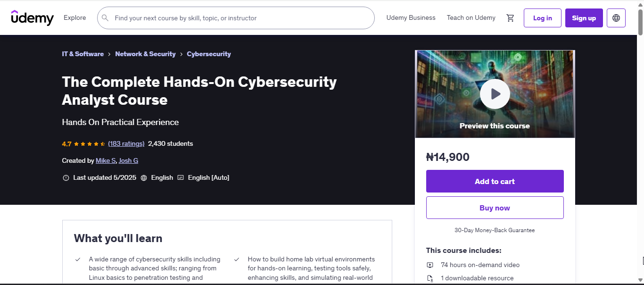Open the Explore menu
This screenshot has height=285, width=644.
pyautogui.click(x=75, y=18)
